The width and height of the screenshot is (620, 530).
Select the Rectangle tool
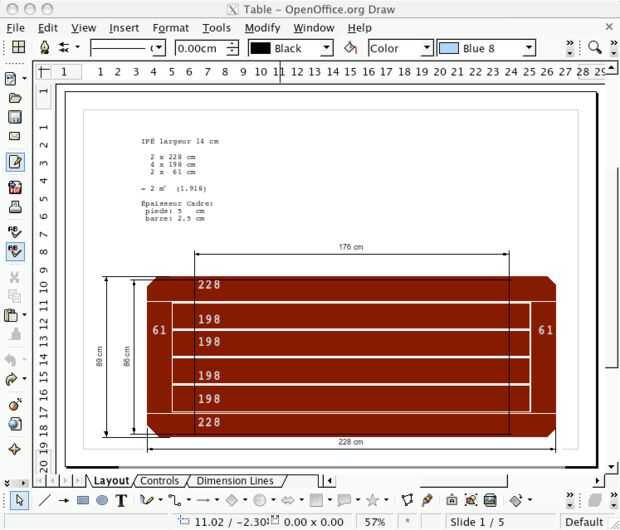83,500
